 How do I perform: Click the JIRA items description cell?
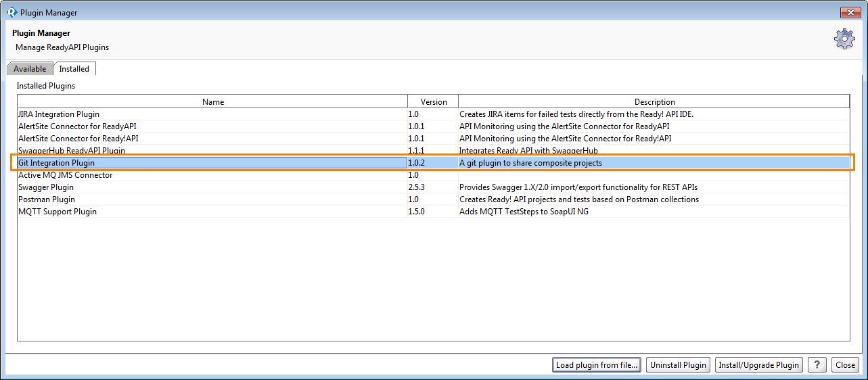(654, 114)
